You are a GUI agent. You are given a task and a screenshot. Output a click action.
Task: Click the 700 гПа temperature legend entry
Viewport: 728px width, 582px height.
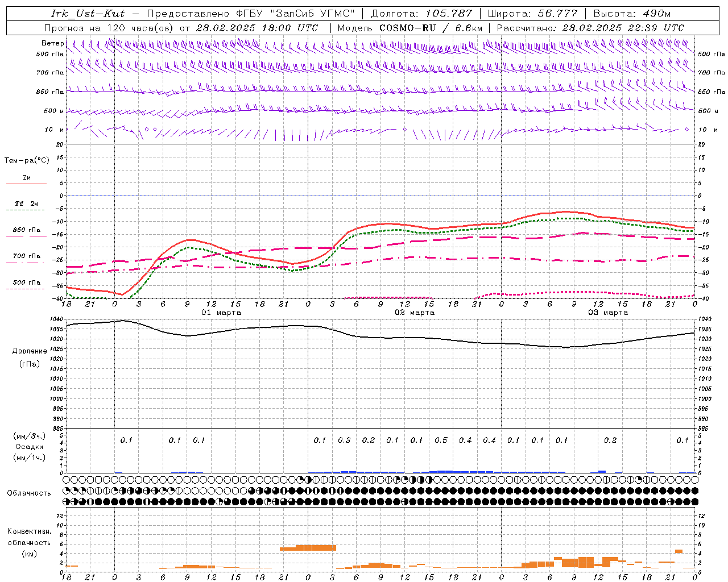(x=26, y=256)
